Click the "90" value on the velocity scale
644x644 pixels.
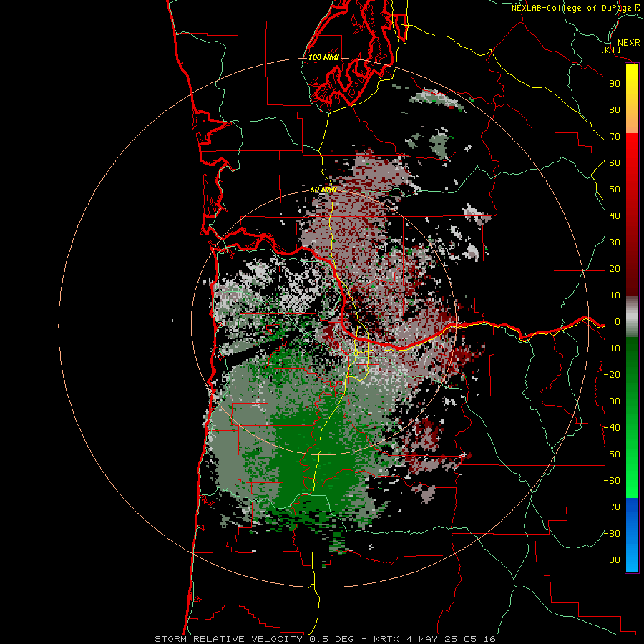point(615,84)
